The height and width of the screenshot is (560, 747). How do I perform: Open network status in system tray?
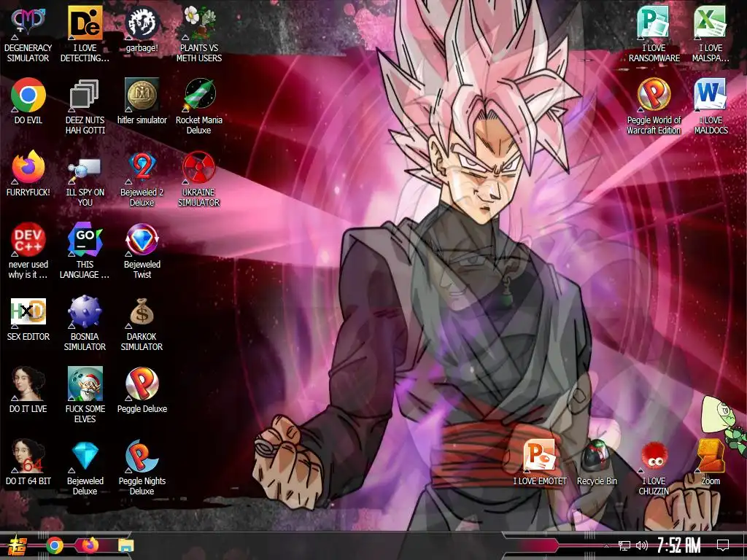[624, 545]
